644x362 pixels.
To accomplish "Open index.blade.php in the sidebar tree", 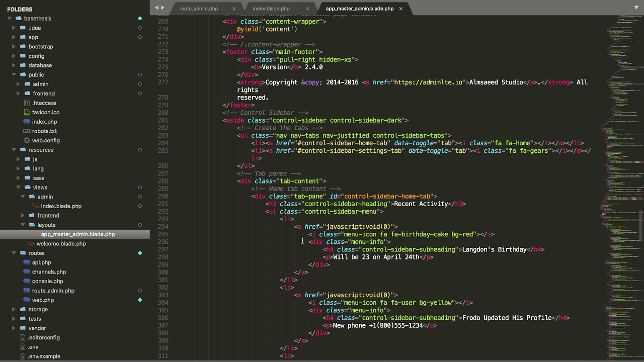I will (61, 206).
